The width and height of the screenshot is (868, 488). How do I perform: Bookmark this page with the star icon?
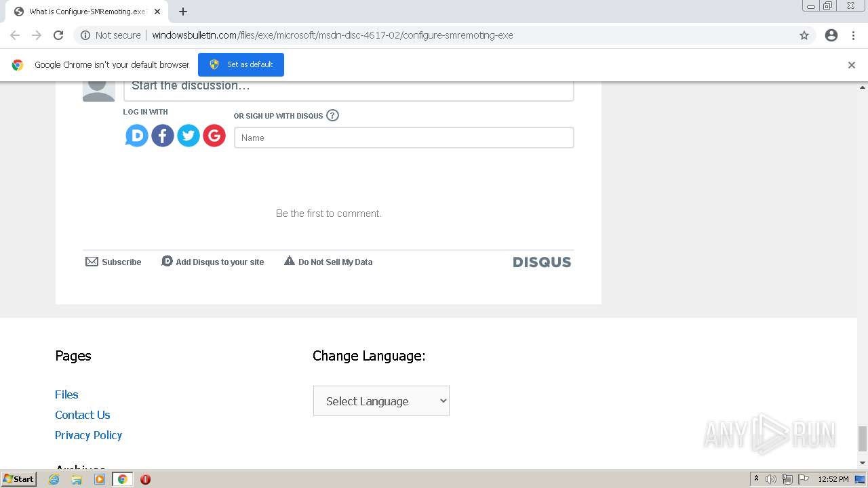[804, 35]
